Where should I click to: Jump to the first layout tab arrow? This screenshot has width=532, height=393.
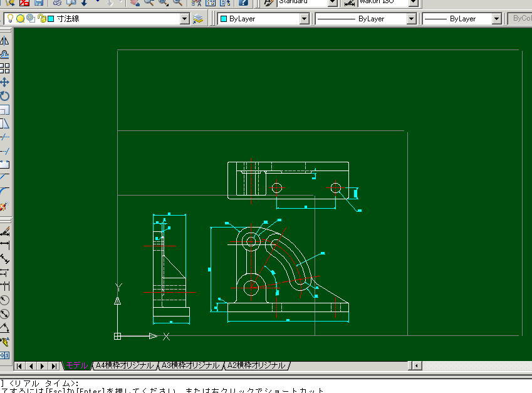pos(19,365)
